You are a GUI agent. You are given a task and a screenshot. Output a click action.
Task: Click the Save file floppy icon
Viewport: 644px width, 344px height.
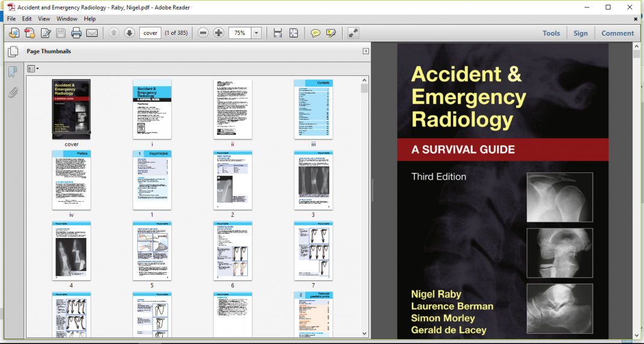pyautogui.click(x=61, y=33)
